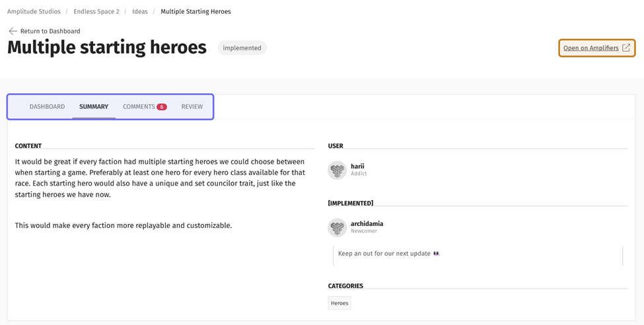
Task: Return to Dashboard link
Action: [50, 31]
